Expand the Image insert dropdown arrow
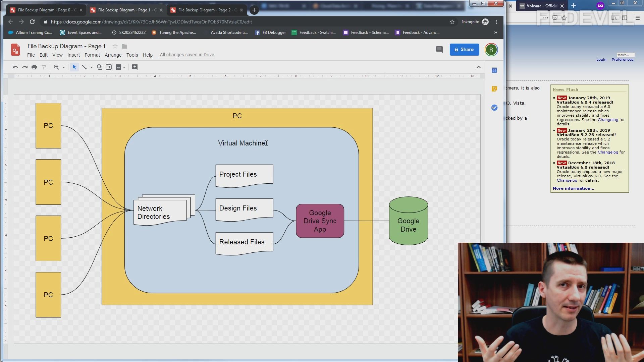 click(x=124, y=67)
